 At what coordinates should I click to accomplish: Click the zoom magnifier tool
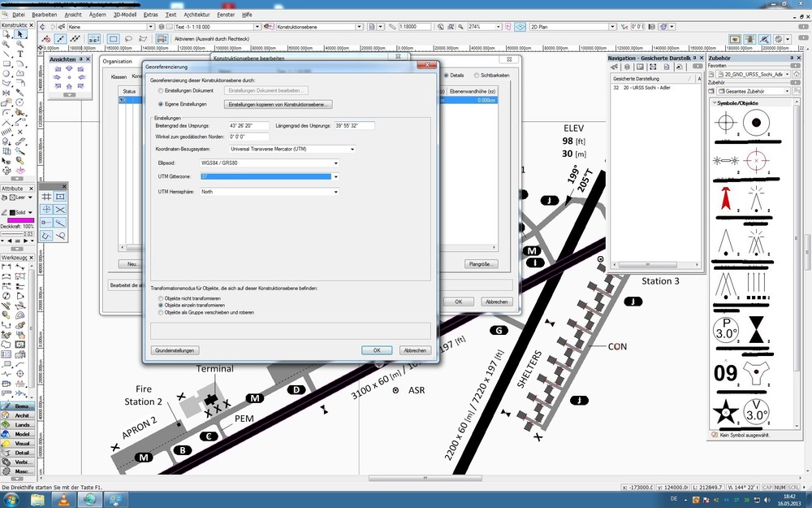6,44
